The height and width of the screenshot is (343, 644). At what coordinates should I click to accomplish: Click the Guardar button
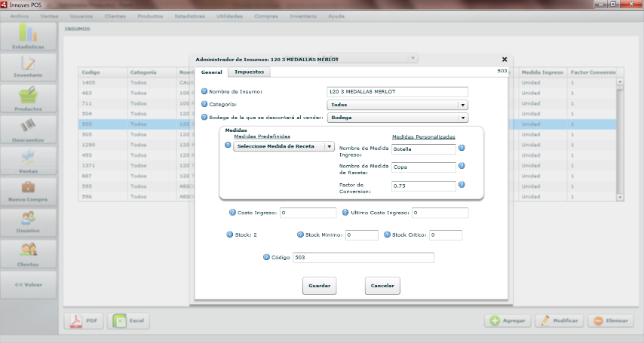tap(320, 286)
